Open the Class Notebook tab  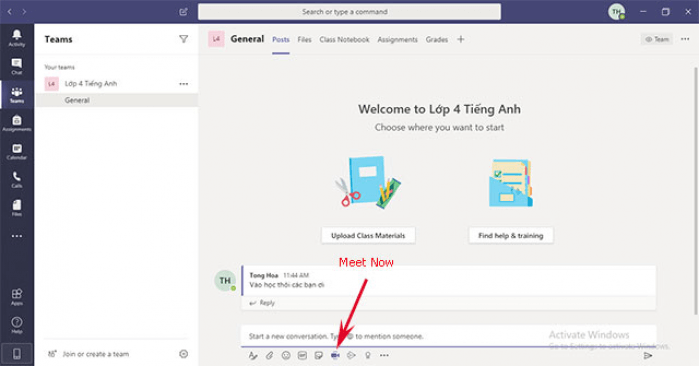[x=344, y=40]
